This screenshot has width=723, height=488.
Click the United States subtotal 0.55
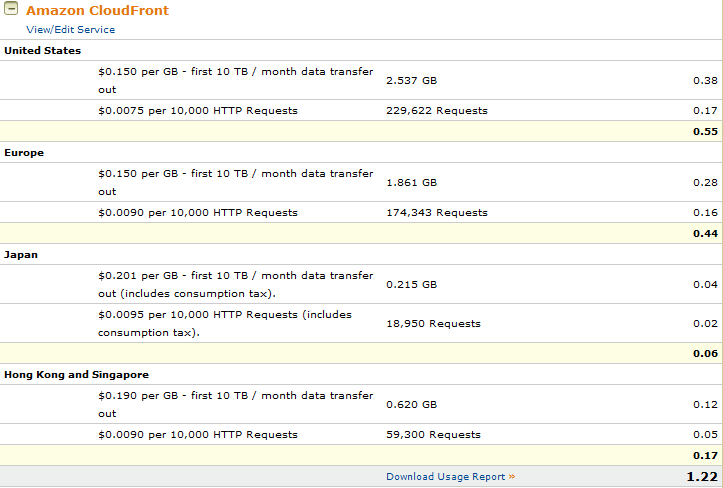click(x=707, y=132)
